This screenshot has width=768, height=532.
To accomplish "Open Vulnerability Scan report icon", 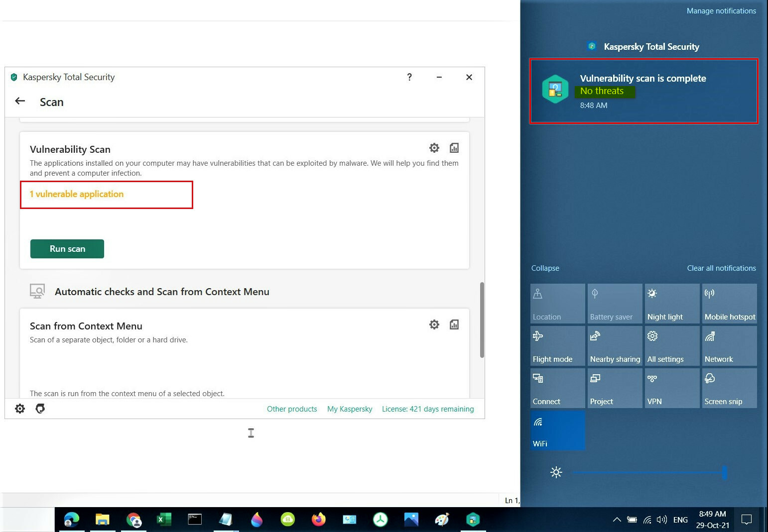I will [x=454, y=148].
